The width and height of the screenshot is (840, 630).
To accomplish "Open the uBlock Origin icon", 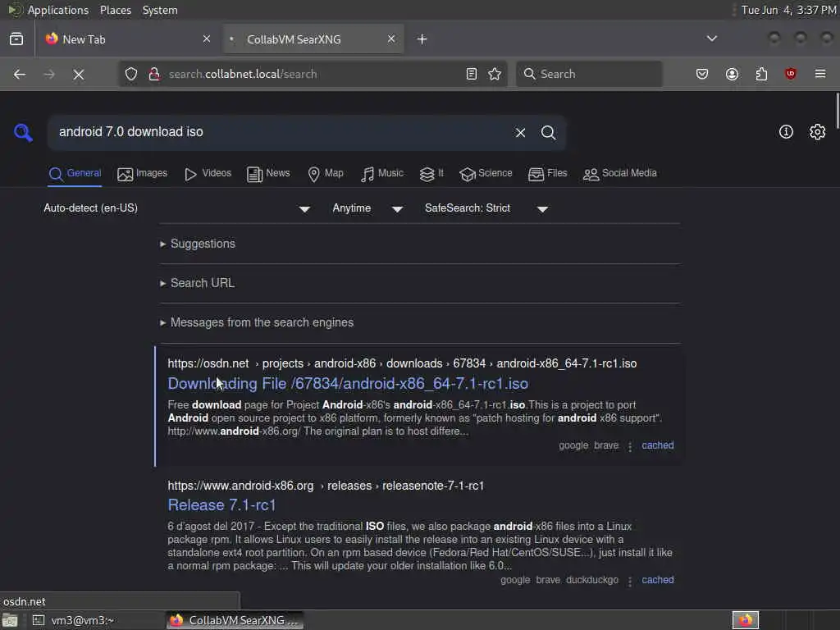I will coord(791,74).
